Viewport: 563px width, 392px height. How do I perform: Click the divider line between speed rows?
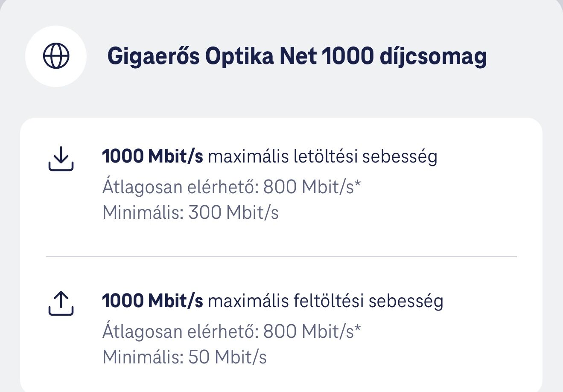281,257
